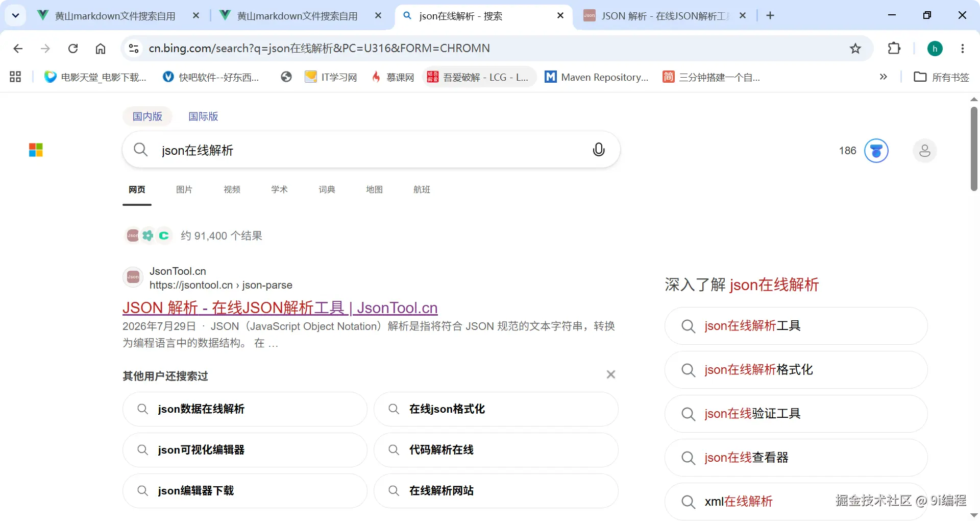The height and width of the screenshot is (521, 980).
Task: Search related json在线解析工具
Action: [796, 326]
